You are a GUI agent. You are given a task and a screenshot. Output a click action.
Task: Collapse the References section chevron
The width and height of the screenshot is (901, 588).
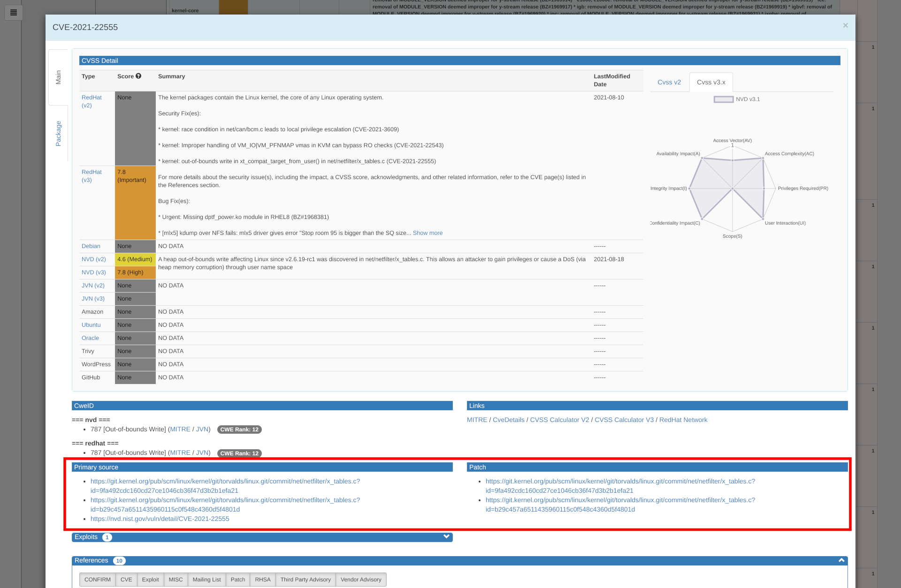[841, 560]
